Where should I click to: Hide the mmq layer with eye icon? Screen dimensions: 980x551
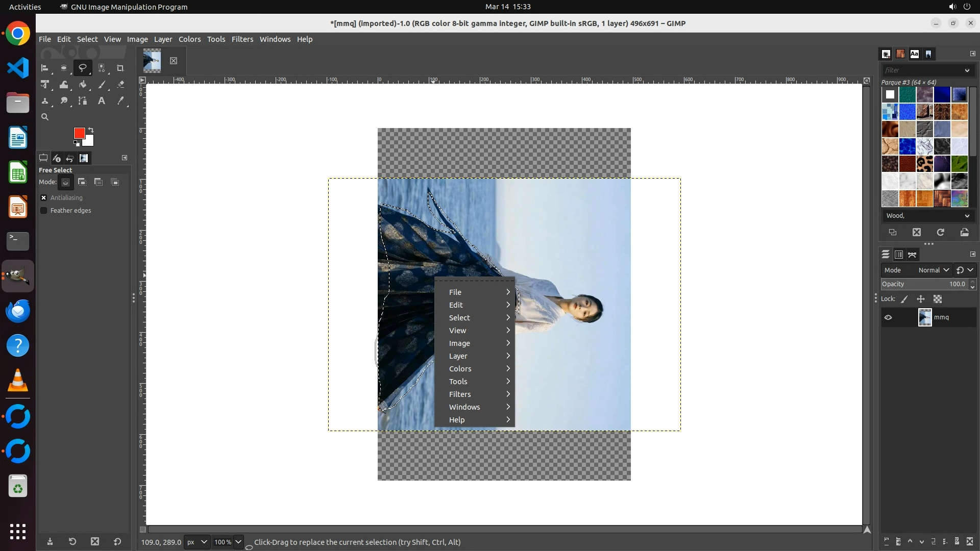click(x=888, y=317)
